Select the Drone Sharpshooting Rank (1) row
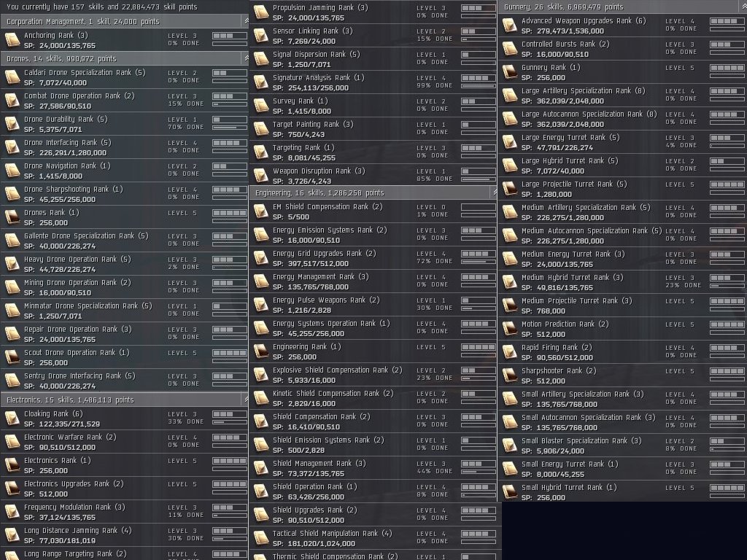 (124, 194)
